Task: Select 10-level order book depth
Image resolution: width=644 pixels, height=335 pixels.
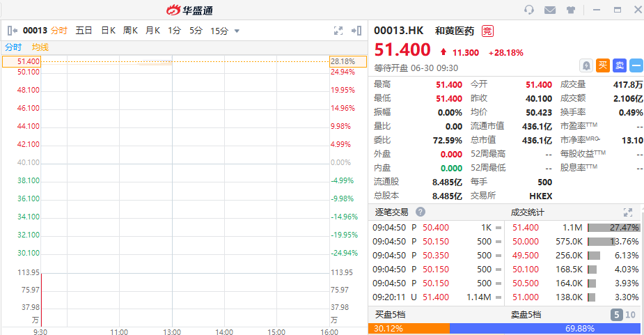Action: tap(631, 315)
